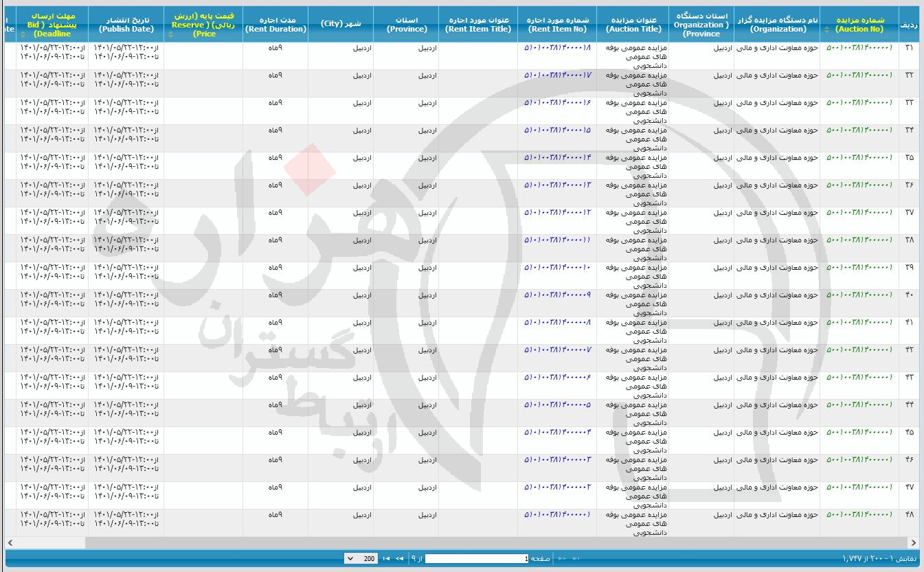
Task: Open green auction number link in row ۴۱
Action: [x=859, y=322]
